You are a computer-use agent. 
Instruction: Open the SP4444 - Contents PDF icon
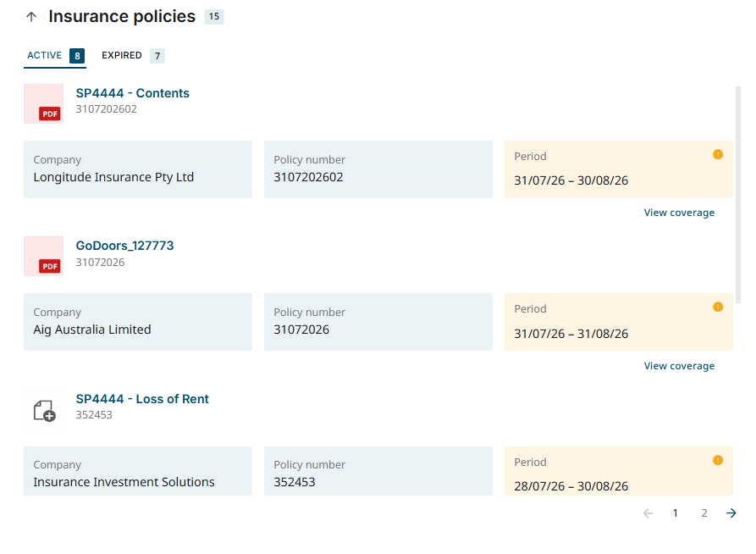click(x=43, y=103)
